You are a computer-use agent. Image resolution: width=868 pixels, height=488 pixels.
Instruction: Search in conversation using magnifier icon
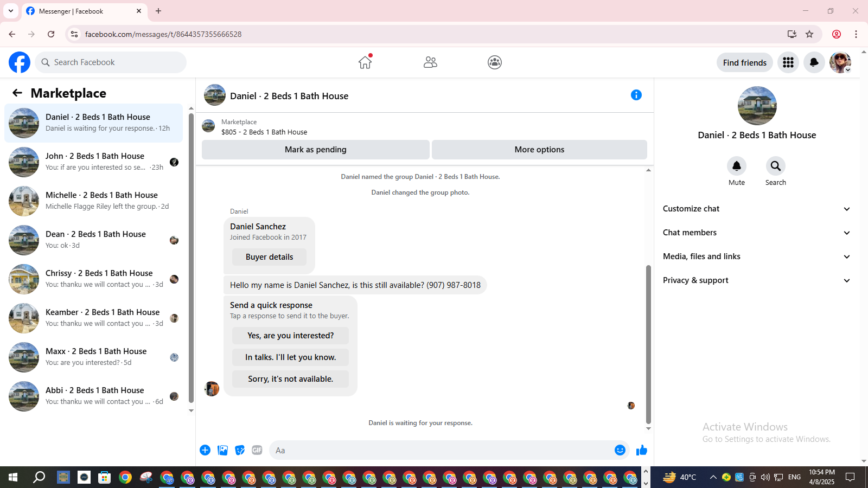(776, 166)
